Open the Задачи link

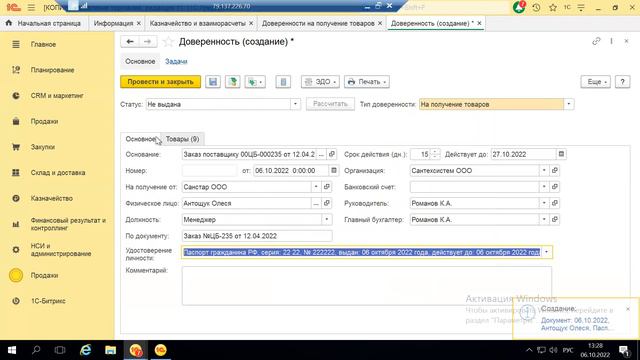tap(176, 61)
